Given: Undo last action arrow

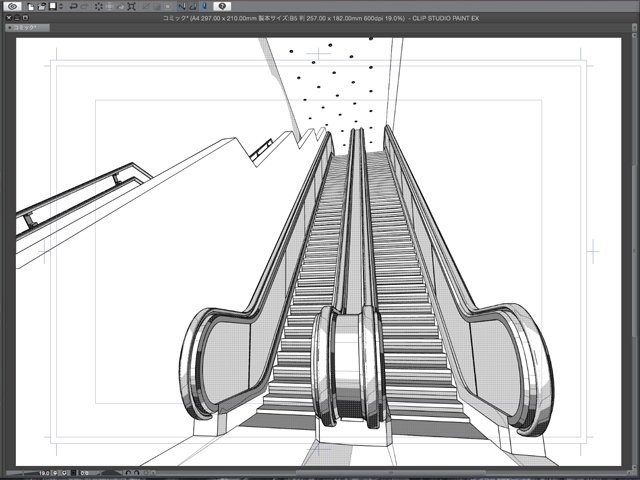Looking at the screenshot, I should pos(73,6).
